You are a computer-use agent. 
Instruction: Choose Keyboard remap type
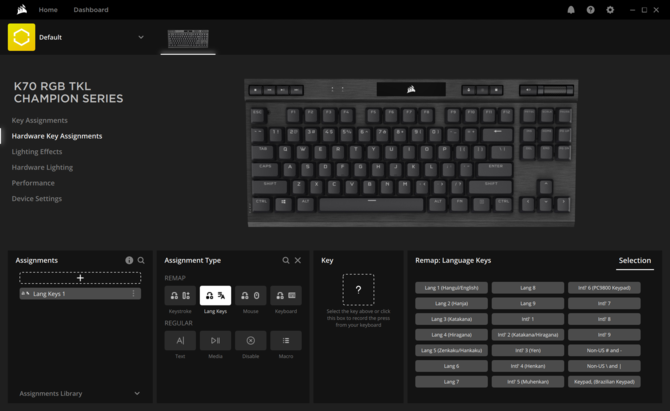point(286,296)
